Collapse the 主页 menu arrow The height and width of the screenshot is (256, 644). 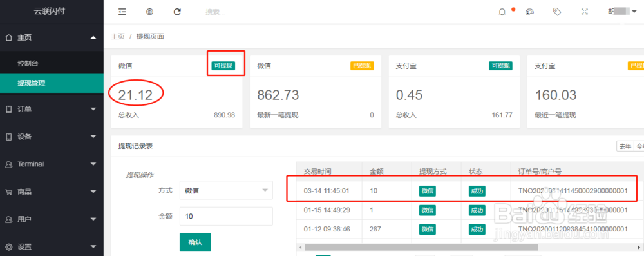(x=93, y=37)
